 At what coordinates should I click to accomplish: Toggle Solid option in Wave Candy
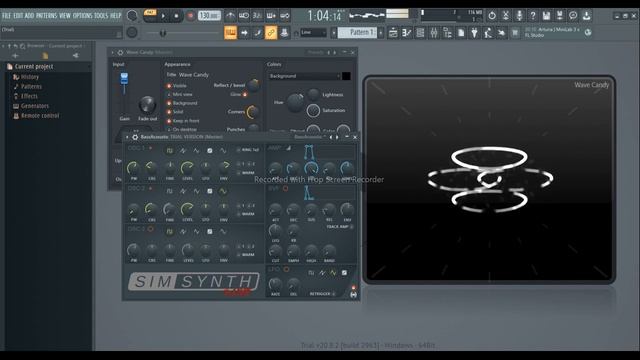(x=169, y=112)
